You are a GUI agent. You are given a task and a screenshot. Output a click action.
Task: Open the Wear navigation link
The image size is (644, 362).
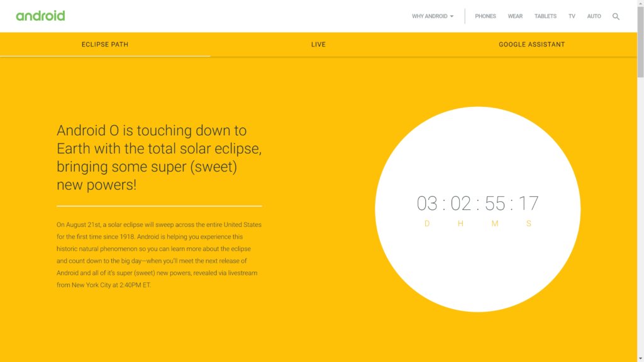point(515,16)
